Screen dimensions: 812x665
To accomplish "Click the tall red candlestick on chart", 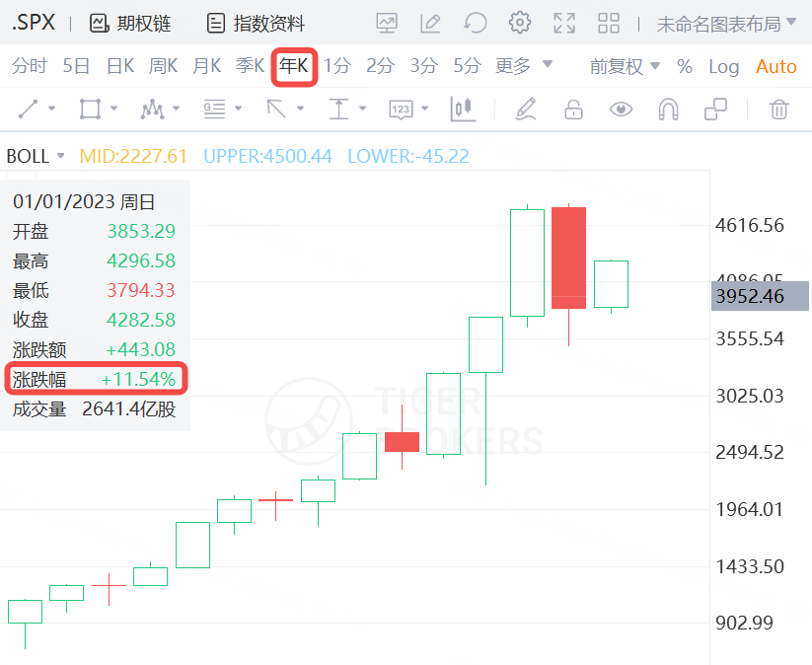I will [x=568, y=258].
